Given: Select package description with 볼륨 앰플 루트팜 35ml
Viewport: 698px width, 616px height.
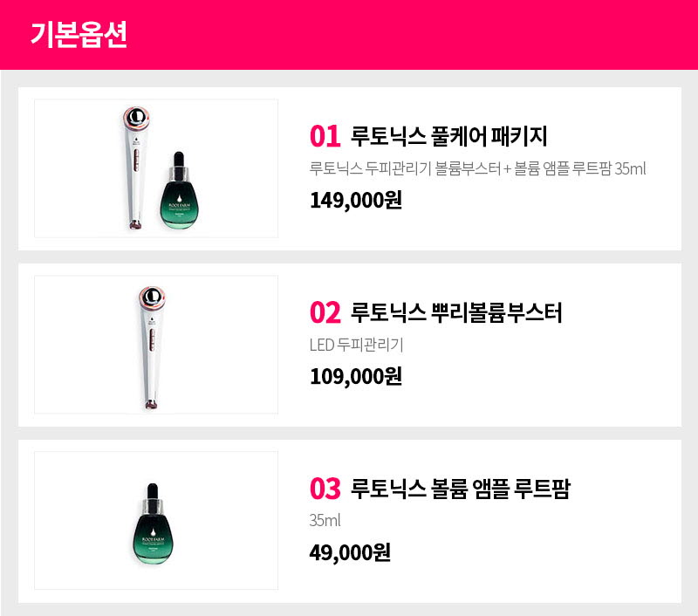Looking at the screenshot, I should (477, 168).
